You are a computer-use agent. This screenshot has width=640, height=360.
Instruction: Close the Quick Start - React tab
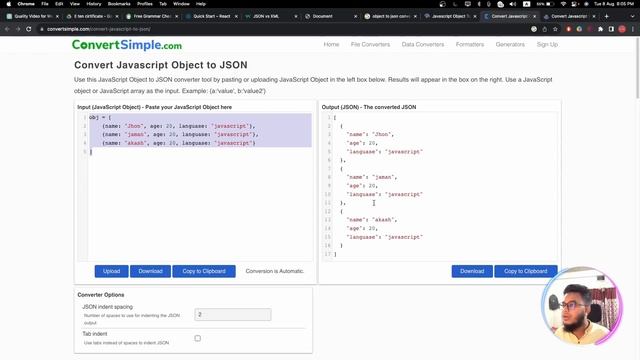[236, 16]
